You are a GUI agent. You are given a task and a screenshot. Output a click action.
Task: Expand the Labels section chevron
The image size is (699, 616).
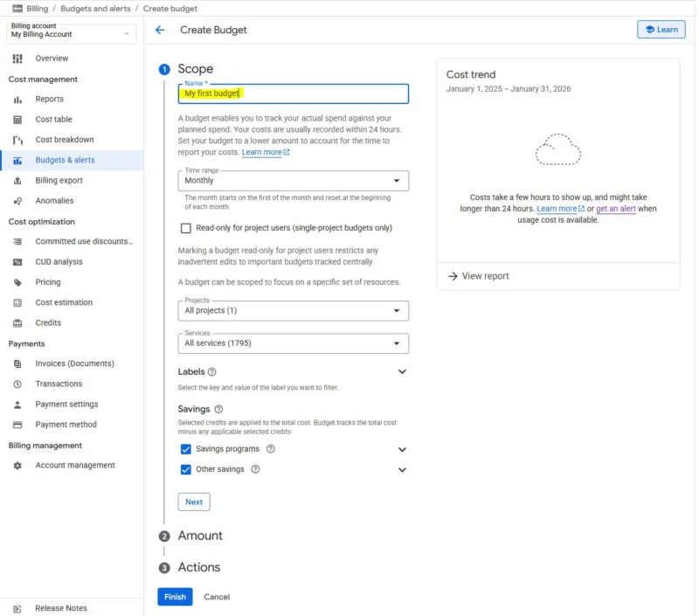pos(402,371)
